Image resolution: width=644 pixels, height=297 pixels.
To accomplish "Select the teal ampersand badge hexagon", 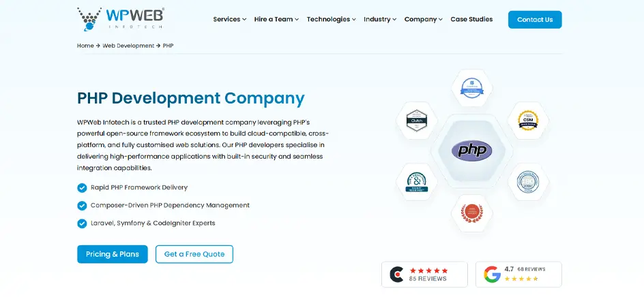I will [x=417, y=182].
